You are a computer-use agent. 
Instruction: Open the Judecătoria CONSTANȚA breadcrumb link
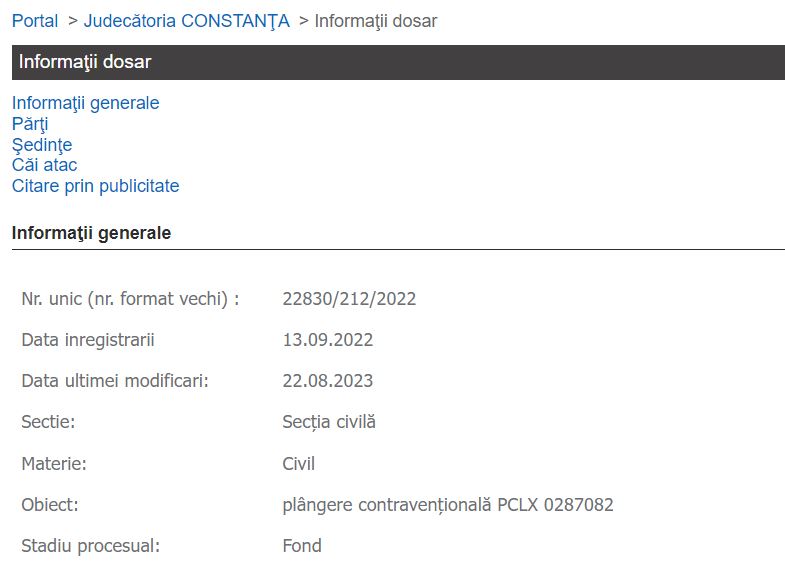186,21
